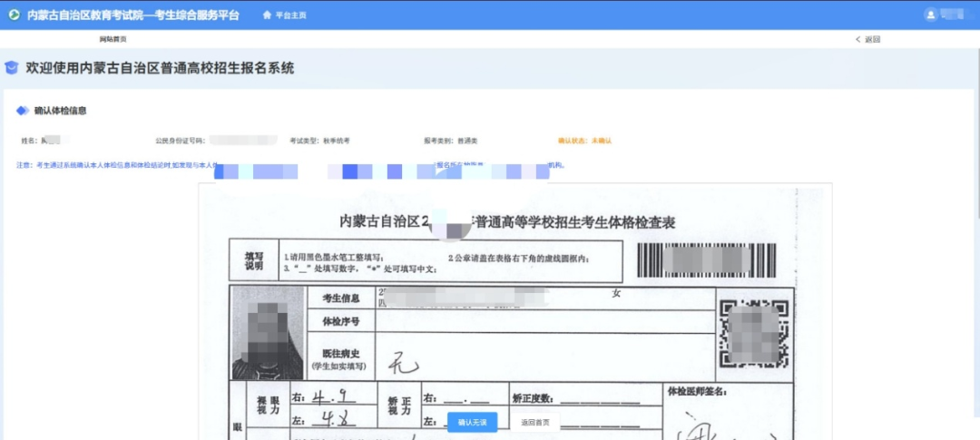
Task: Click the QR code on the form
Action: [754, 334]
